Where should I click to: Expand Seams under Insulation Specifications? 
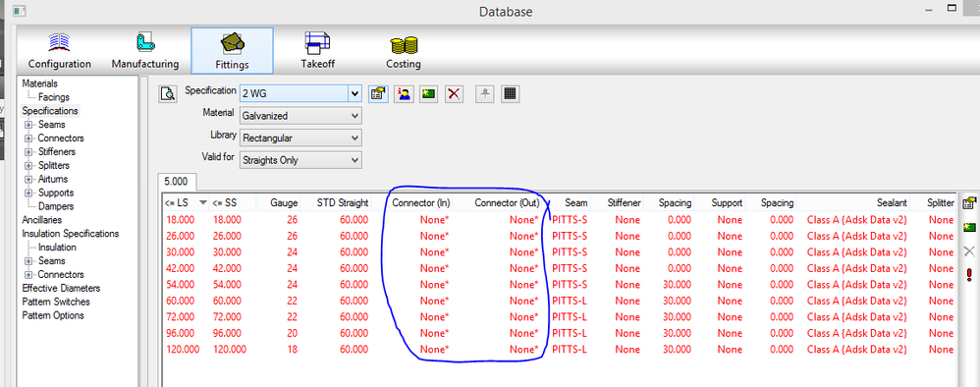point(28,261)
